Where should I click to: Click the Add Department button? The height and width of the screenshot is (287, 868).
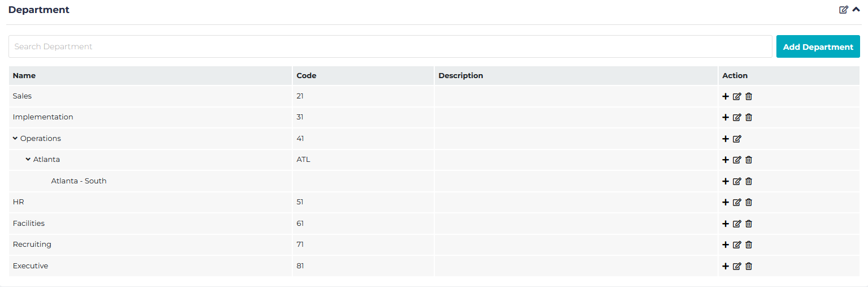coord(818,47)
